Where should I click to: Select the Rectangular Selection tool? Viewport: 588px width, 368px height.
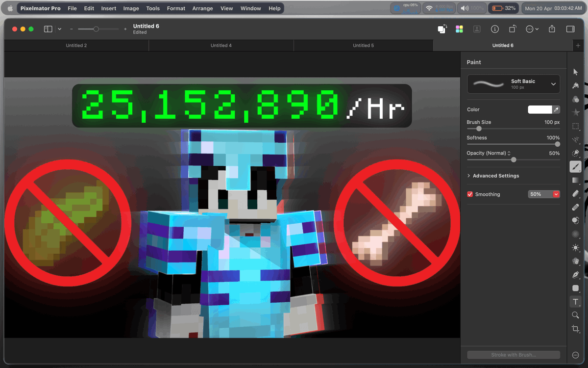pyautogui.click(x=576, y=127)
